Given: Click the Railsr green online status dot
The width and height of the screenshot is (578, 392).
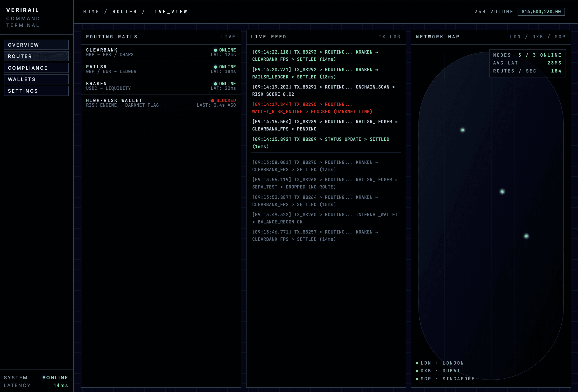Looking at the screenshot, I should tap(215, 67).
